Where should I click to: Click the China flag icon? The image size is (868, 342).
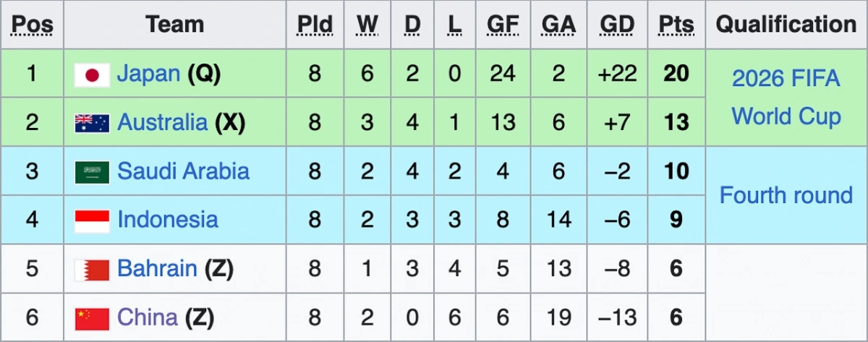[92, 319]
